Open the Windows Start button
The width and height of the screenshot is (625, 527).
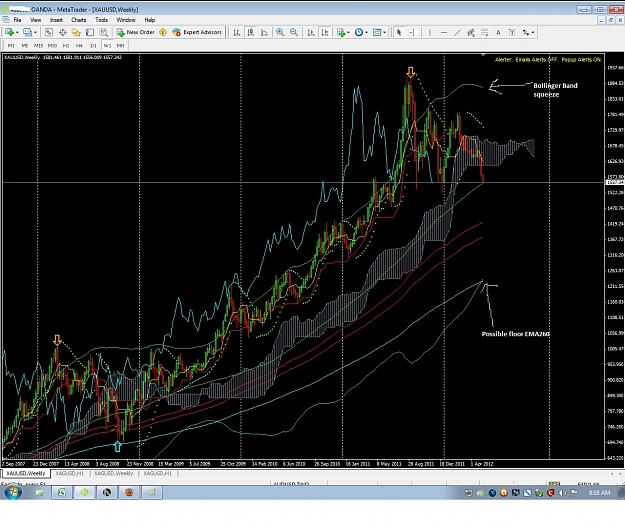pos(12,493)
